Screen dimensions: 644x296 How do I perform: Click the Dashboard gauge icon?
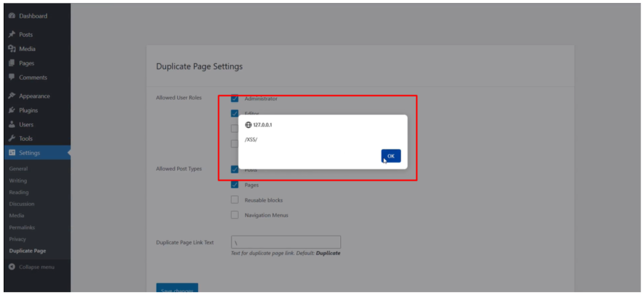click(x=11, y=16)
